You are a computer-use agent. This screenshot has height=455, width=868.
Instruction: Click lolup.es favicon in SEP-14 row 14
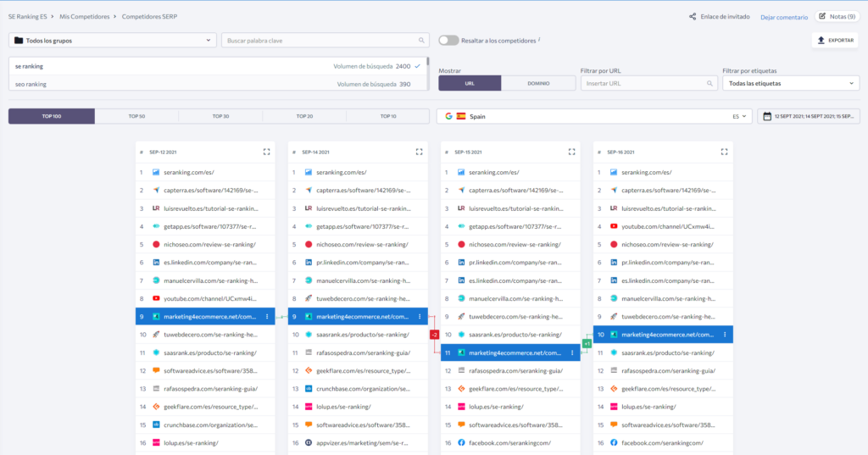[309, 407]
